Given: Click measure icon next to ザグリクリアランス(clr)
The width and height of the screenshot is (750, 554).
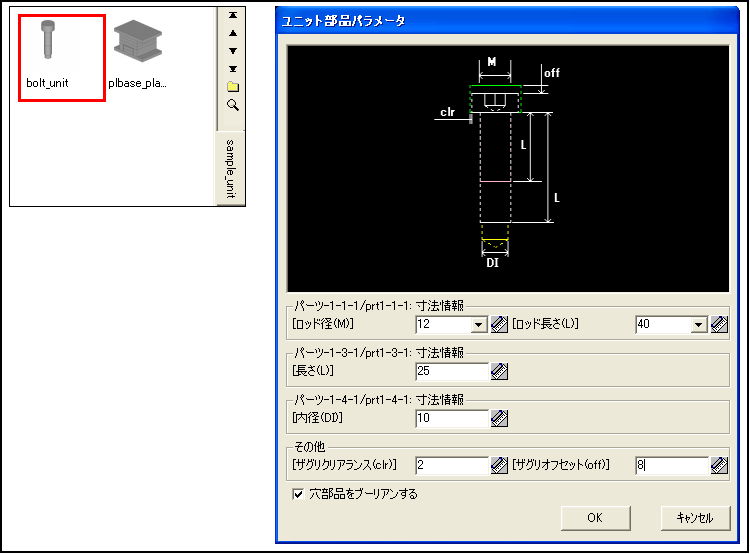Looking at the screenshot, I should (x=499, y=465).
